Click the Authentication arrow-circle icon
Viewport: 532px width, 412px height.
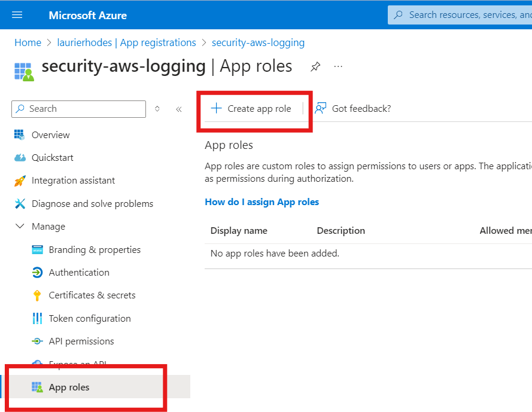coord(37,273)
